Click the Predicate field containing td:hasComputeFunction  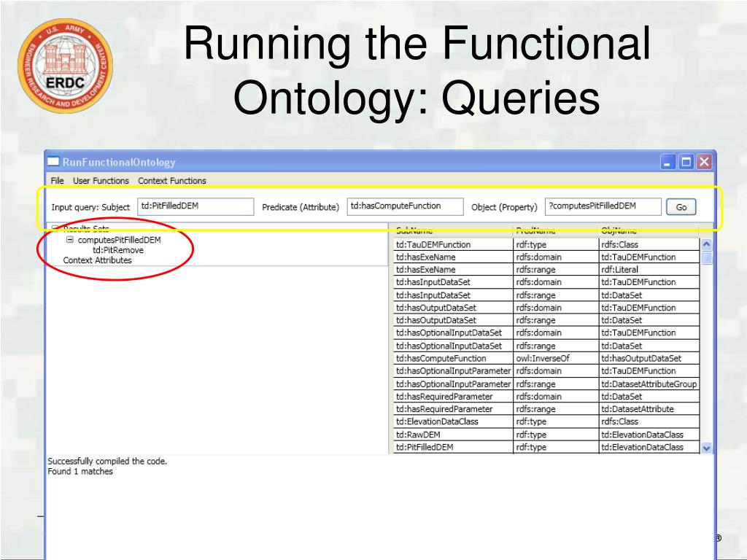click(x=405, y=206)
